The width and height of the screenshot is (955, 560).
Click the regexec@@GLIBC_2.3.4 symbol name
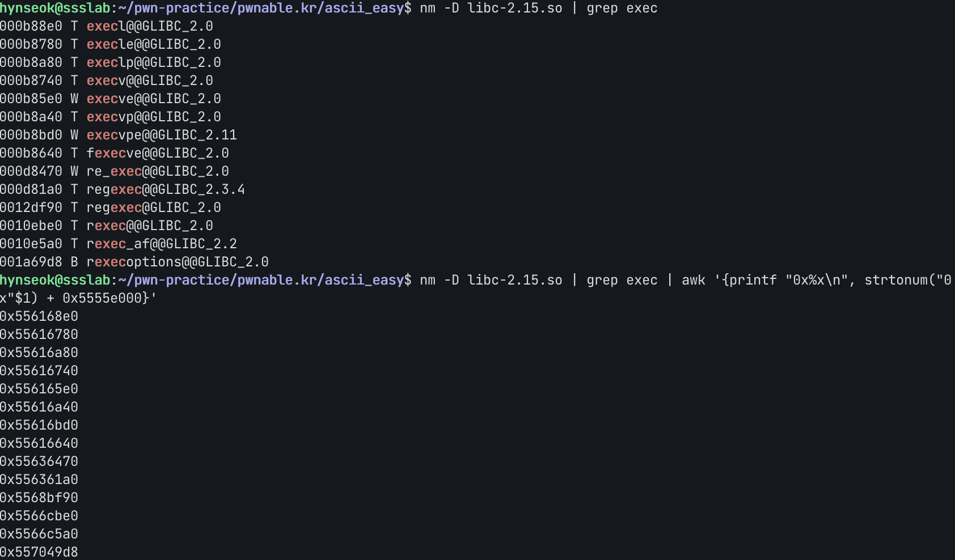(x=166, y=189)
